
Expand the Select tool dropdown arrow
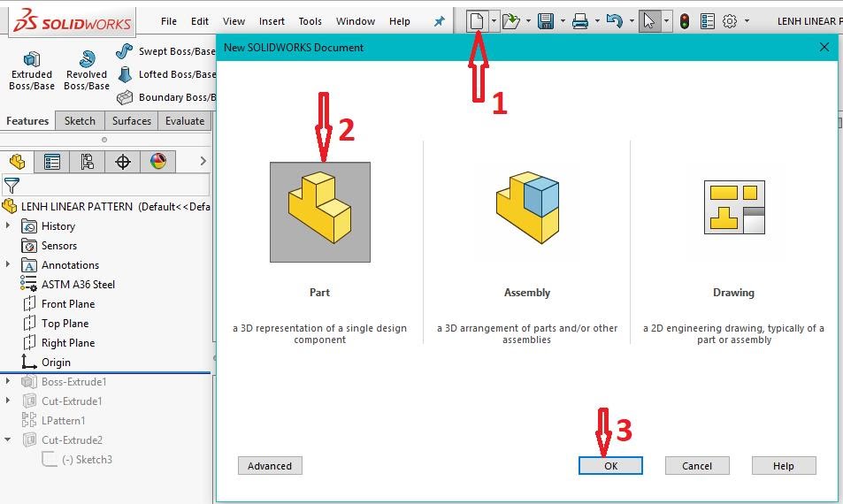pos(667,21)
